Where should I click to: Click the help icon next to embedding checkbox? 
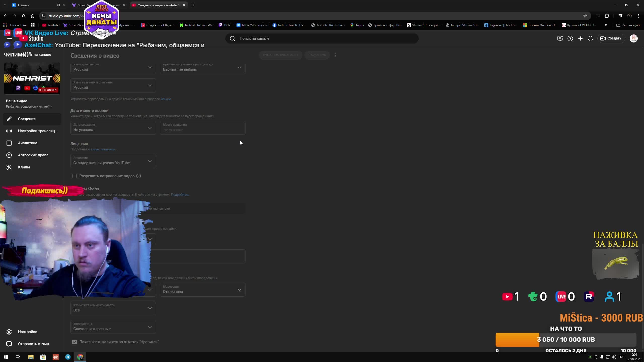[x=139, y=176]
